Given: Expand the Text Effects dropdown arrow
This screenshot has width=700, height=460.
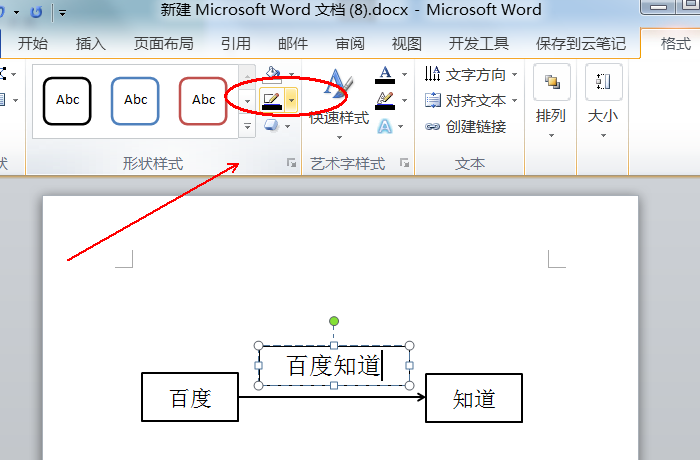Looking at the screenshot, I should 400,126.
